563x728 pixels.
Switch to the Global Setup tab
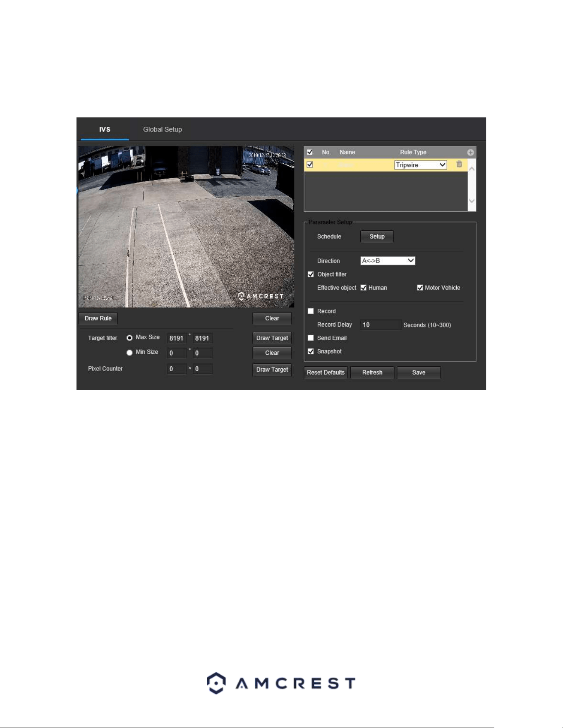click(x=163, y=129)
